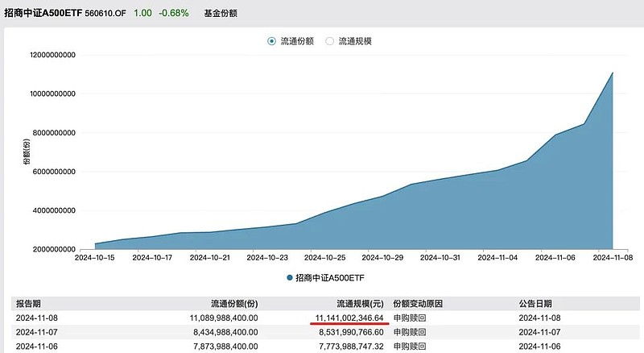Click the change percentage -0.68%
This screenshot has width=644, height=353.
(x=174, y=13)
